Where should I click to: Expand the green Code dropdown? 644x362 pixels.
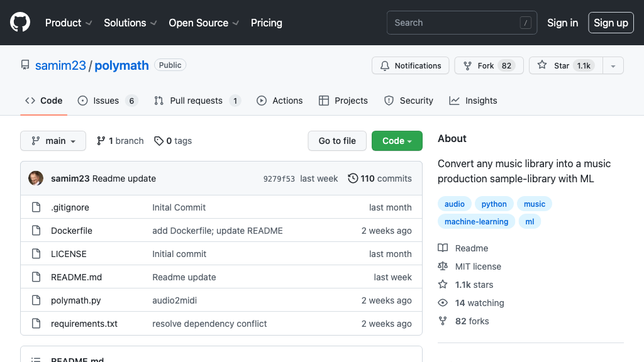pos(397,141)
